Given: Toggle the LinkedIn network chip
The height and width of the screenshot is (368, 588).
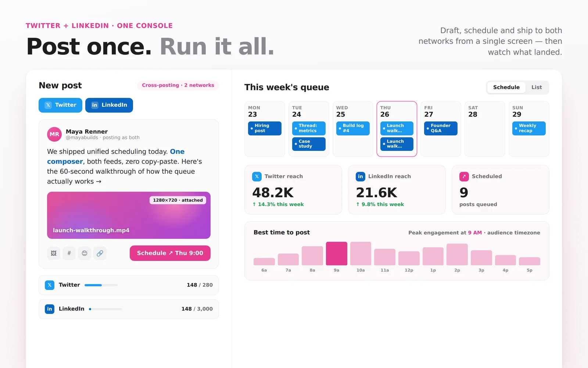Looking at the screenshot, I should (x=109, y=105).
